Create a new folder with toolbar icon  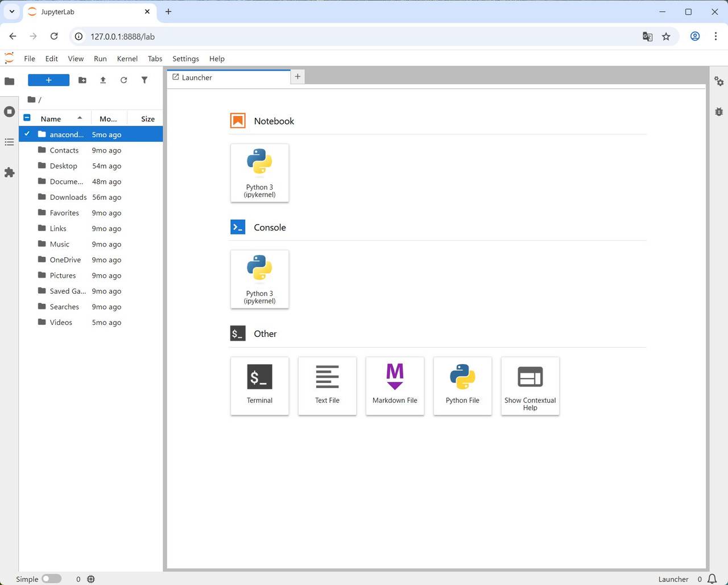tap(82, 80)
